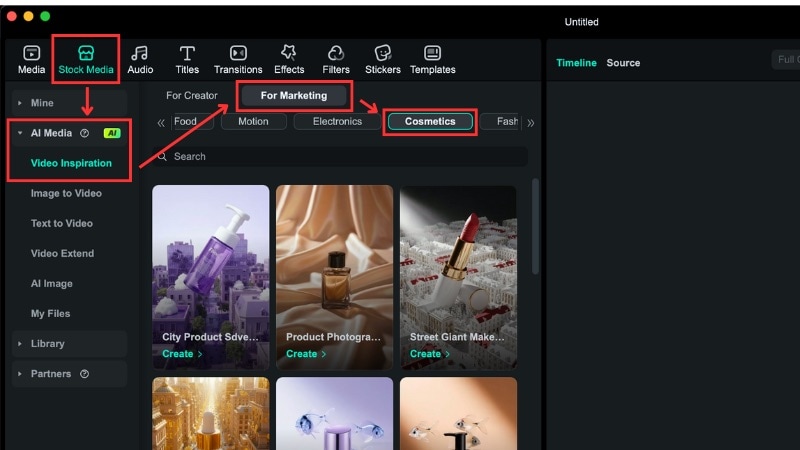The image size is (800, 450).
Task: Open Image to Video
Action: [66, 193]
